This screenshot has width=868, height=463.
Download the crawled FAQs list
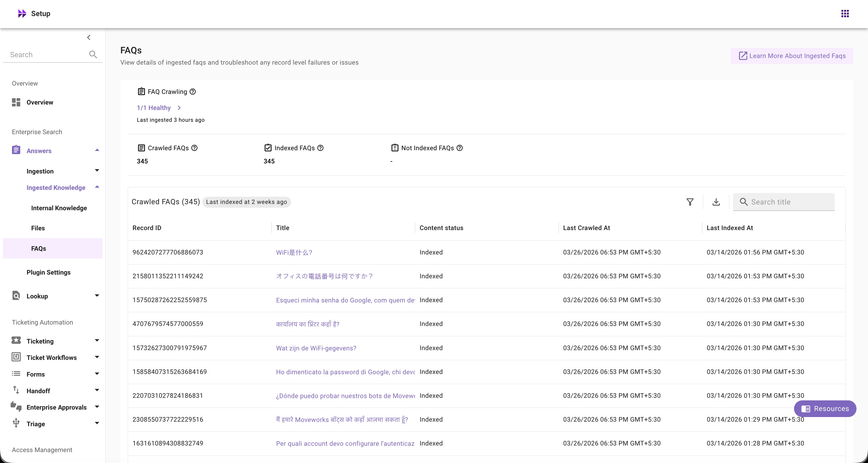click(716, 202)
